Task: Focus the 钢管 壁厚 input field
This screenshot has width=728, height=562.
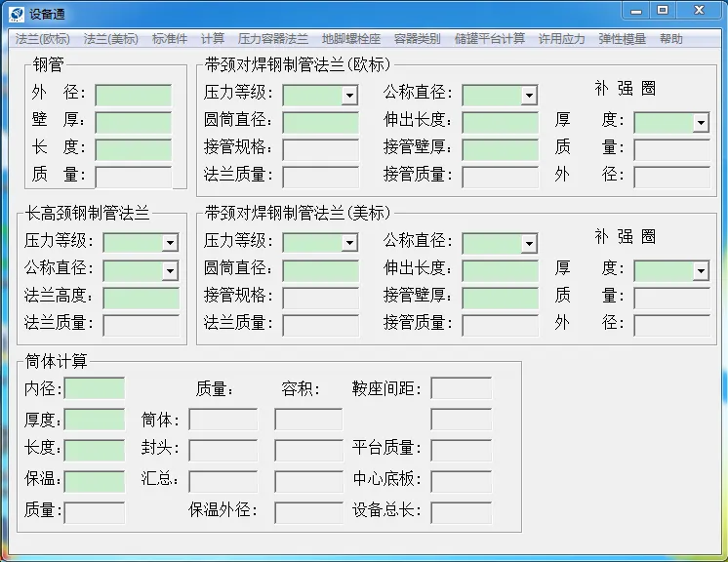Action: (133, 122)
